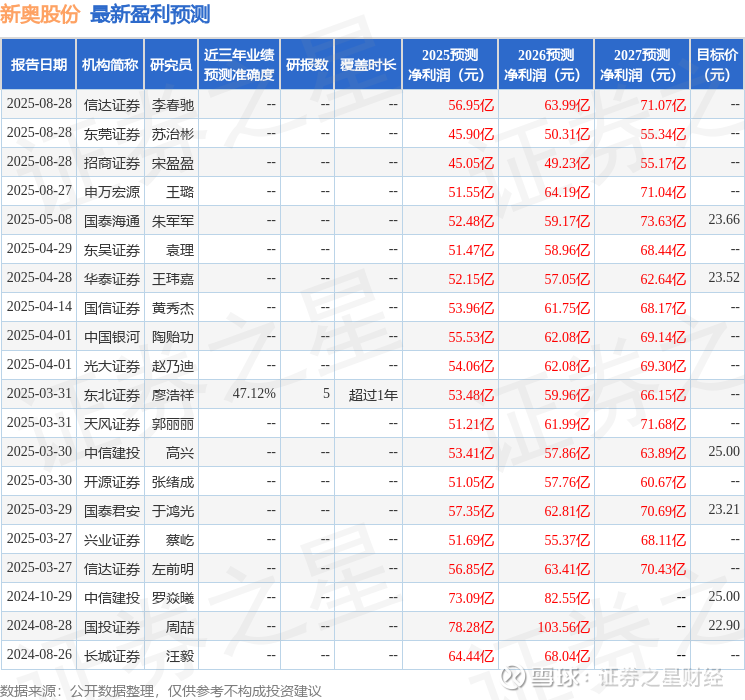Click analyst name 赵乃迪

(x=172, y=366)
